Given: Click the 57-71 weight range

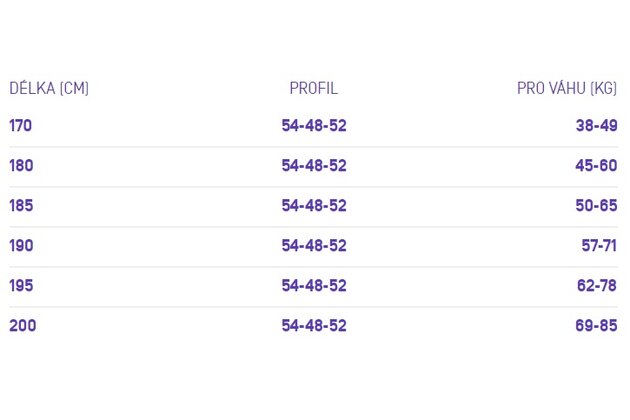Looking at the screenshot, I should [x=599, y=246].
